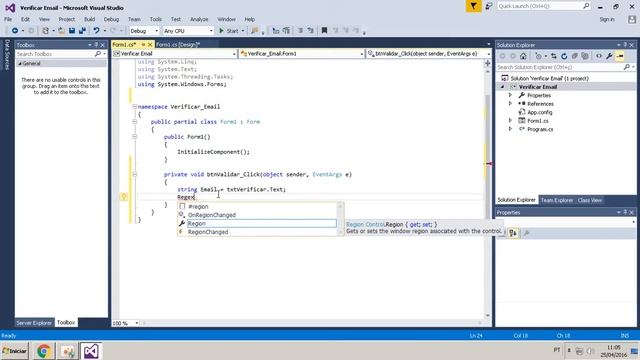
Task: Click the Pending Changes Filter clock icon
Action: (538, 56)
